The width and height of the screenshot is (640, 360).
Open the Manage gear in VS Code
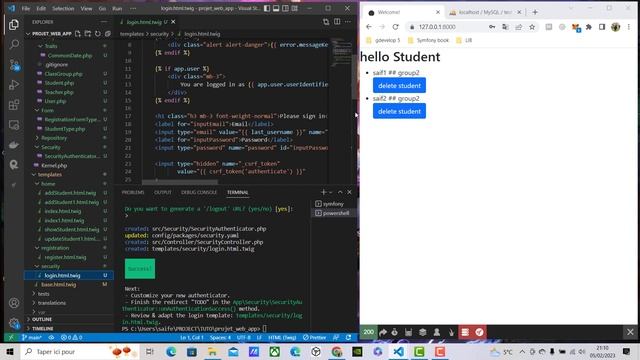14,324
